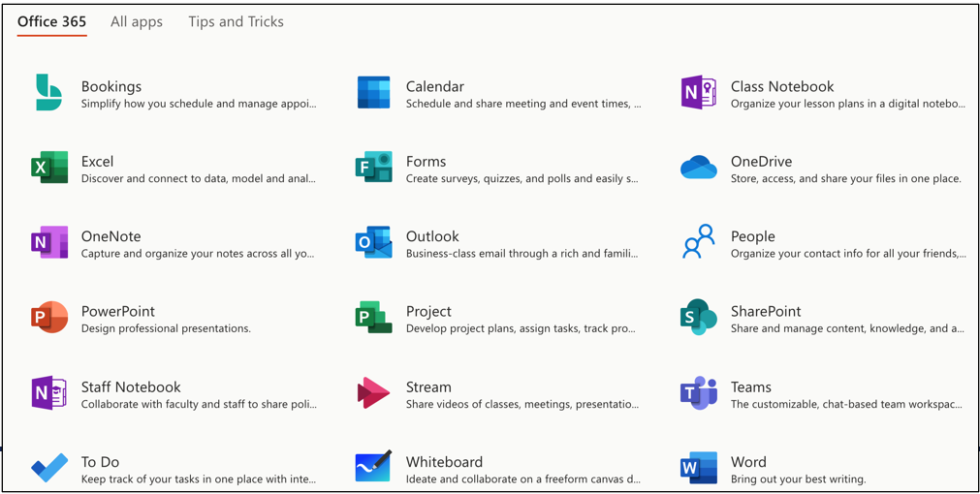Click "Discover and connect to data" description

199,178
